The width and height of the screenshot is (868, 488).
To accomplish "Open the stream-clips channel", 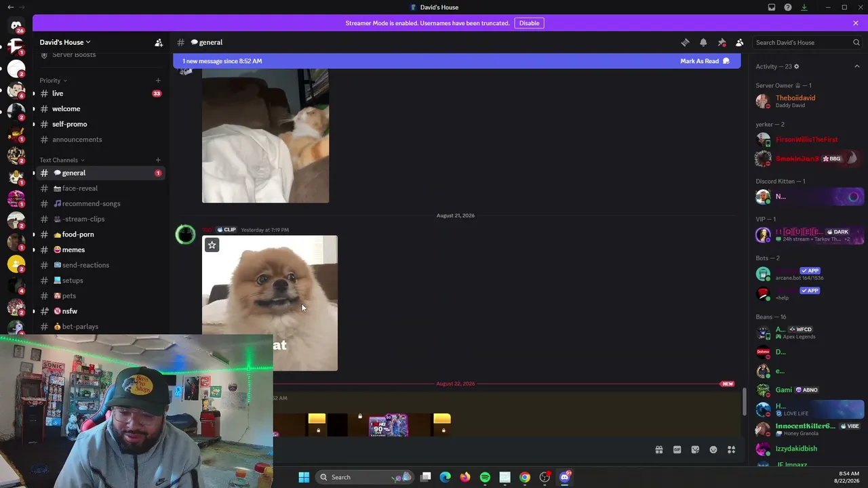I will point(100,219).
